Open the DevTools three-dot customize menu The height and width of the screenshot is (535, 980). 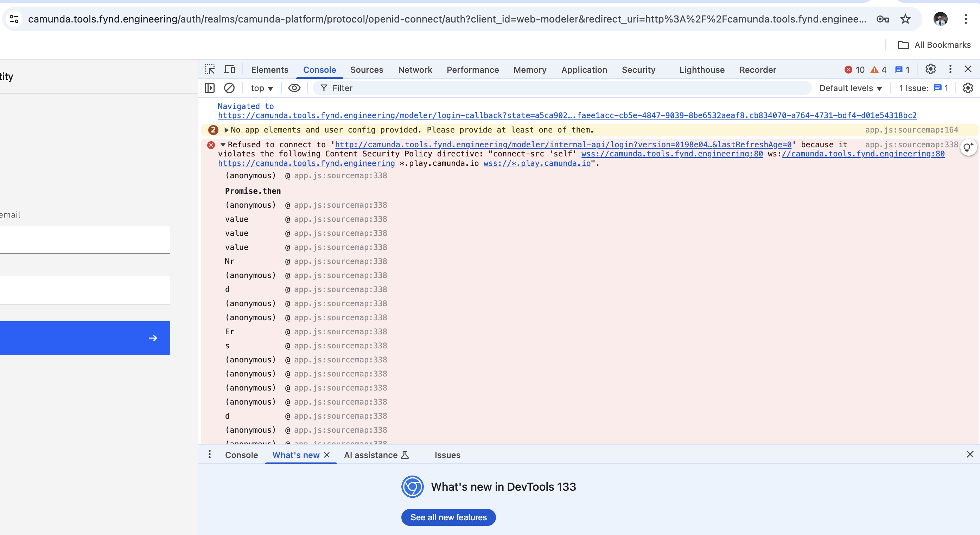pos(950,69)
